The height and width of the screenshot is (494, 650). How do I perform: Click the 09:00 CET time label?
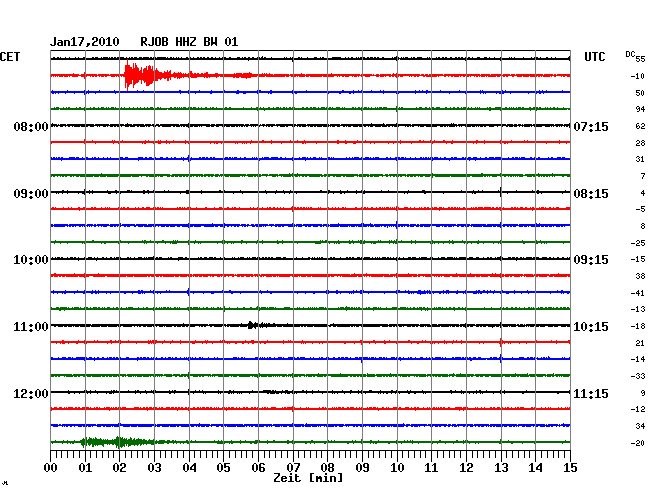click(31, 194)
